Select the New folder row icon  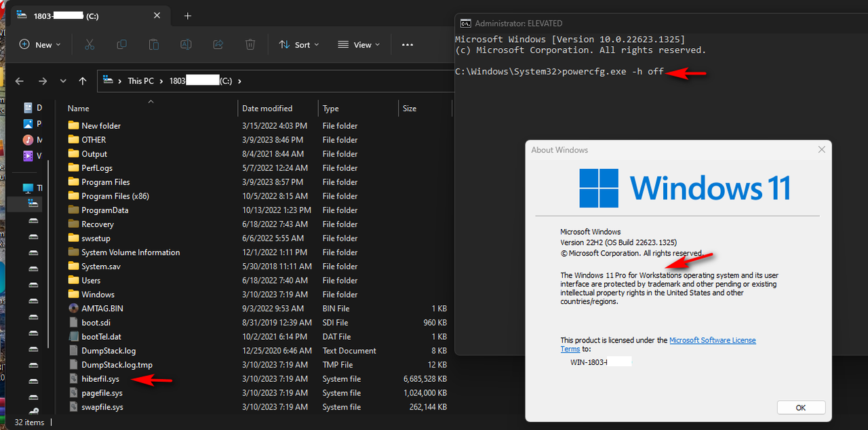click(74, 125)
